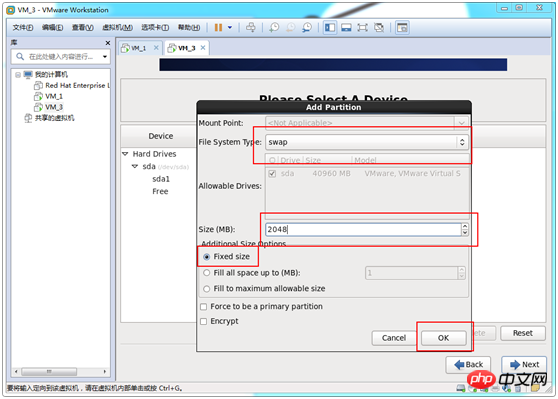Pause the virtual machine with the pause icon
The image size is (558, 399).
click(218, 27)
